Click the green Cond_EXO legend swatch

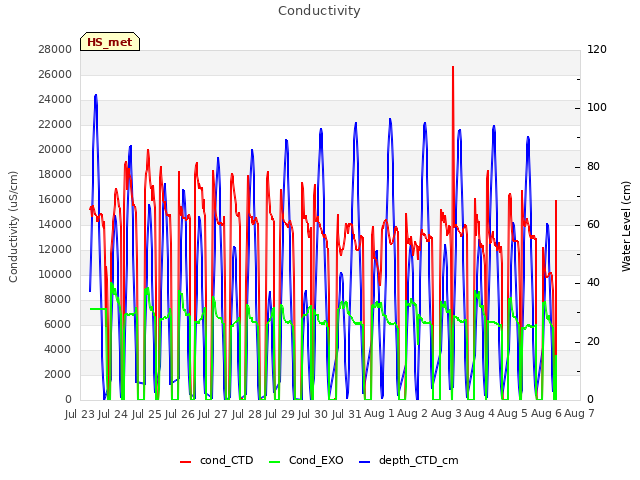coord(275,462)
